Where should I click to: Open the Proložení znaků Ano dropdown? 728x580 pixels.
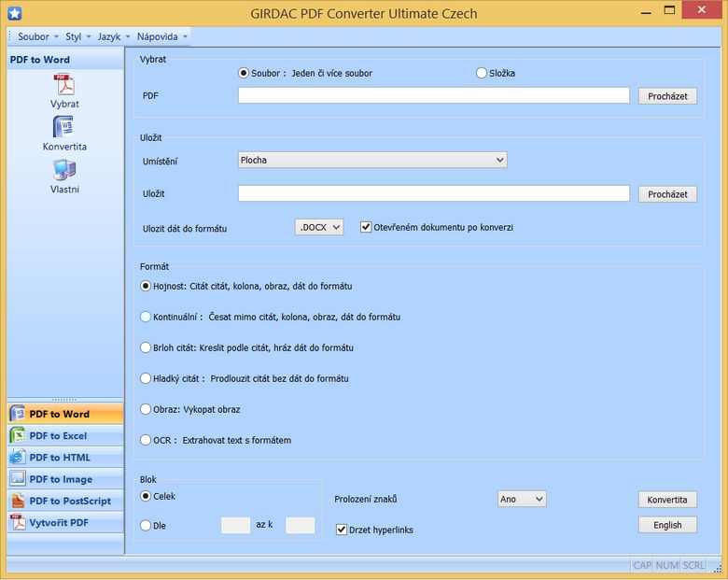522,499
